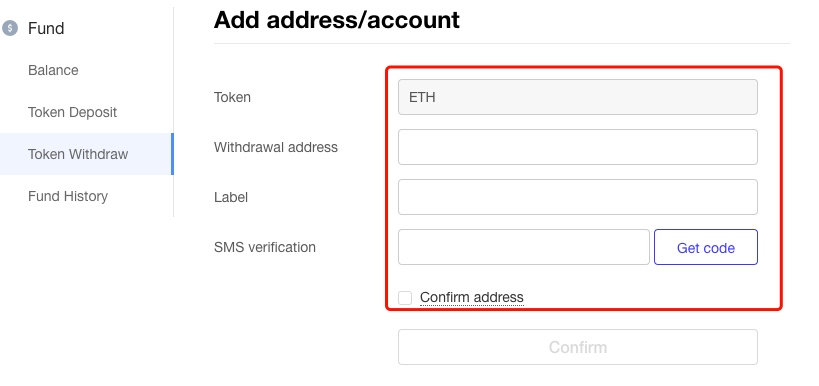The image size is (819, 386).
Task: Click into the Label text field
Action: click(578, 197)
